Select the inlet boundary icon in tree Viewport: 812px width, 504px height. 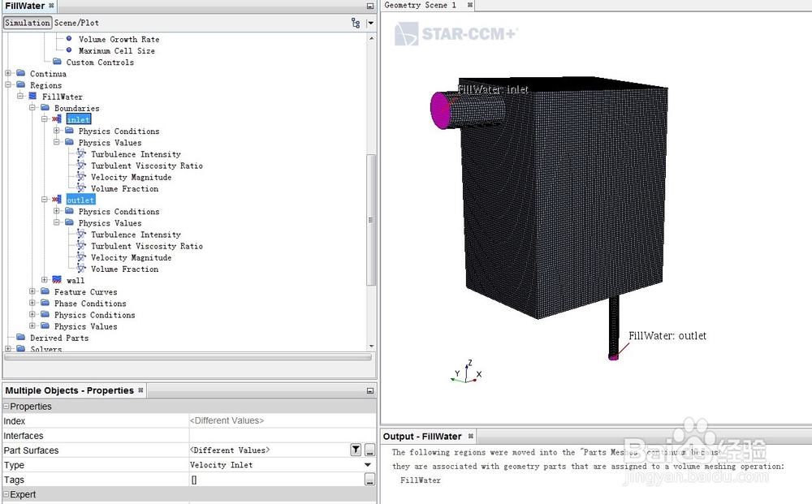pyautogui.click(x=57, y=119)
